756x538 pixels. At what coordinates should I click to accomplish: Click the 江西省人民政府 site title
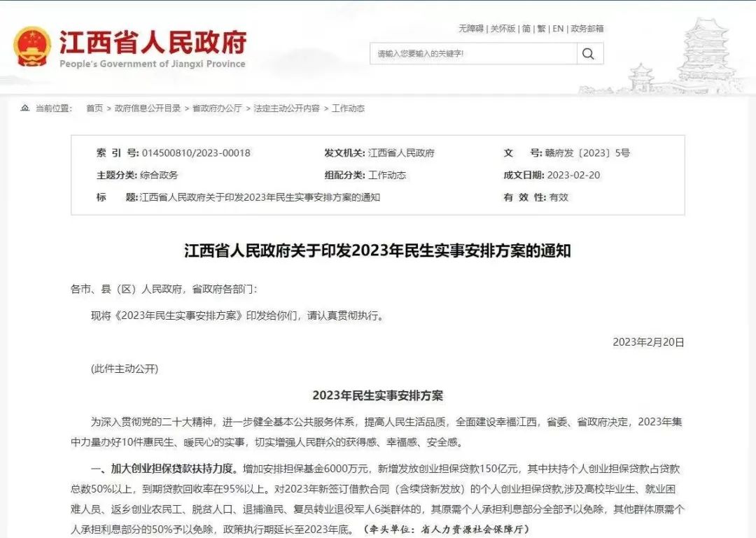point(153,43)
